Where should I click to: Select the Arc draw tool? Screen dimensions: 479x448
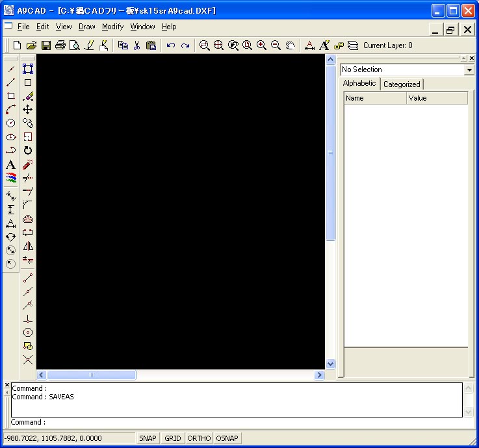point(10,110)
